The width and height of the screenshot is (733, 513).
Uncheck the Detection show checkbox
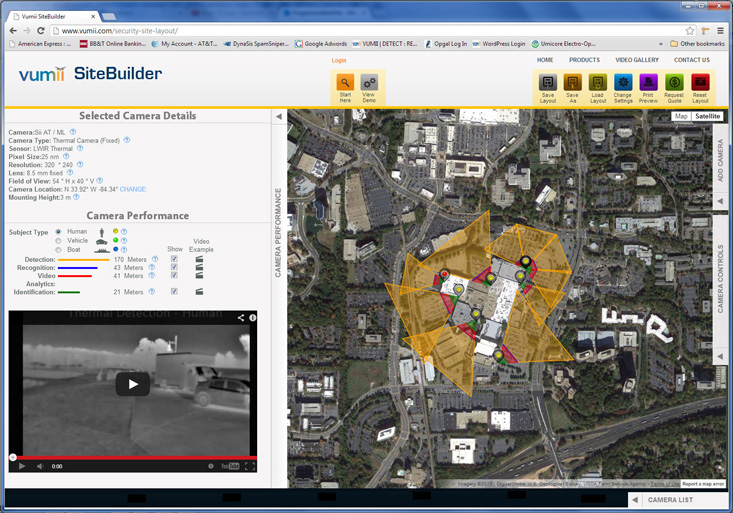pos(174,259)
